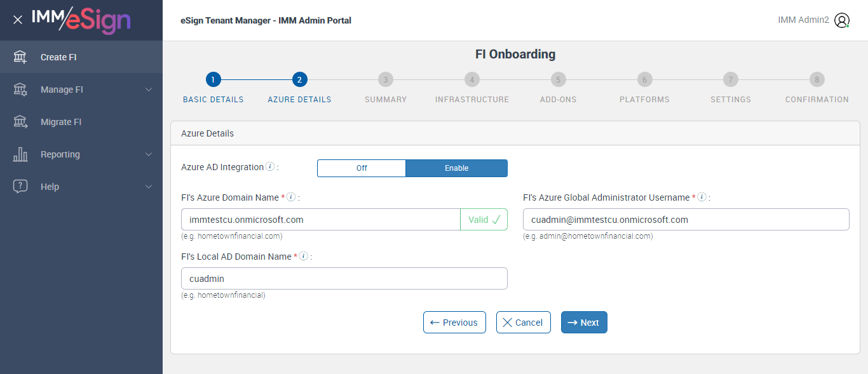The width and height of the screenshot is (868, 374).
Task: Click the IMM Admin2 username text
Action: [803, 20]
